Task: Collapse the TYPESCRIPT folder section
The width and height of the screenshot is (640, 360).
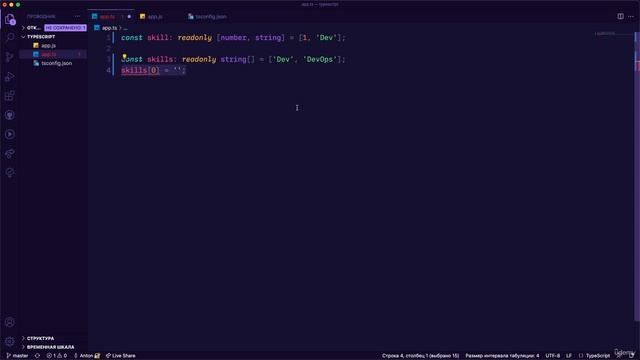Action: pos(41,37)
